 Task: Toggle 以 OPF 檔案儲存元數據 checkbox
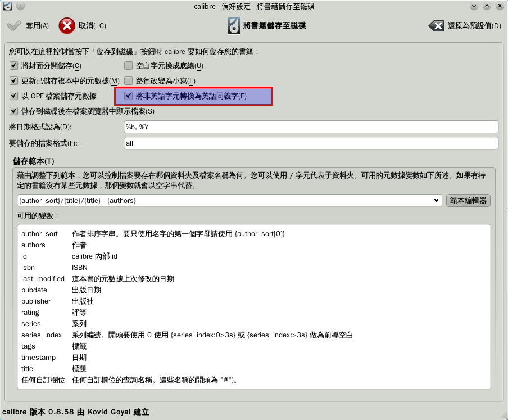(x=13, y=96)
